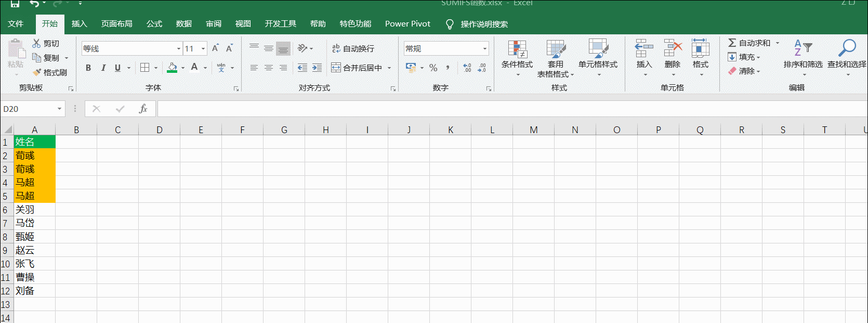This screenshot has height=323, width=868.
Task: Apply percent style (%) format
Action: tap(433, 68)
